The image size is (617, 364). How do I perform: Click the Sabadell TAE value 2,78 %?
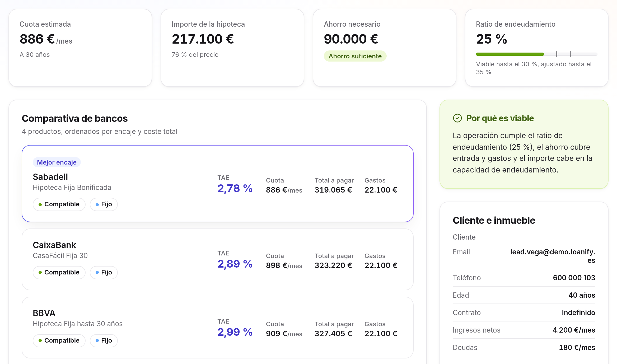(235, 188)
